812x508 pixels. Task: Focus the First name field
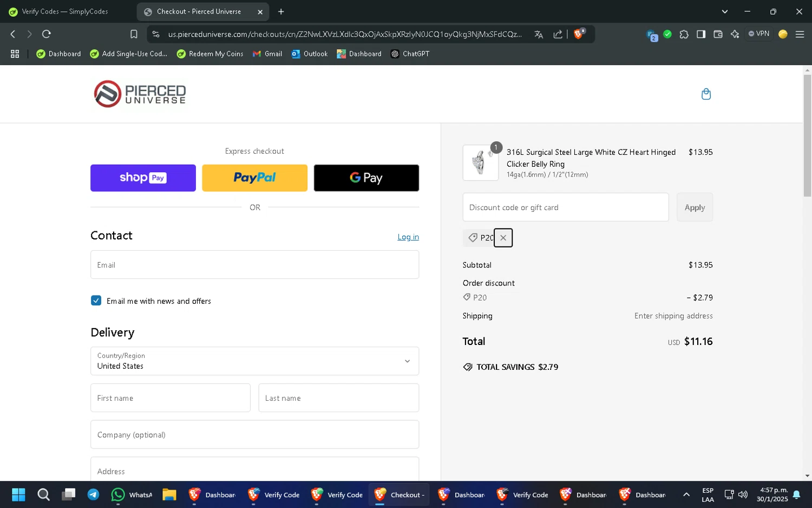click(x=171, y=398)
